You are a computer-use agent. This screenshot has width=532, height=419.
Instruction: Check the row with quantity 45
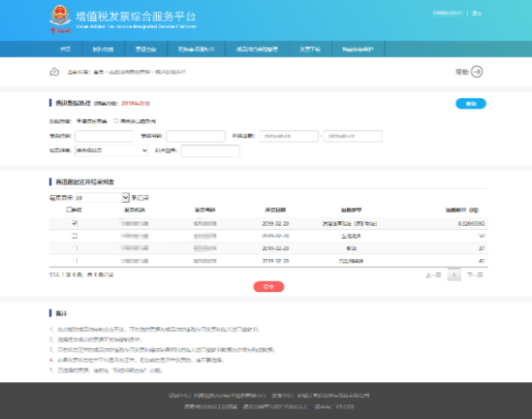[75, 261]
